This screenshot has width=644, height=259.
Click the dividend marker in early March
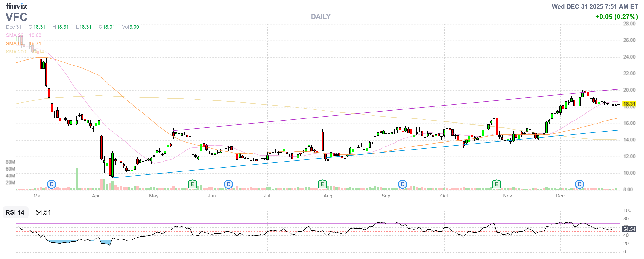pos(52,185)
